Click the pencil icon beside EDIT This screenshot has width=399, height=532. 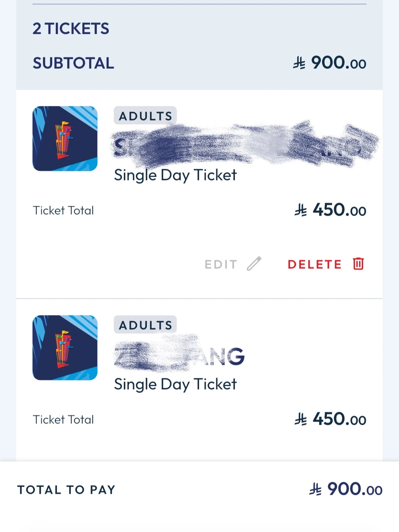[254, 264]
